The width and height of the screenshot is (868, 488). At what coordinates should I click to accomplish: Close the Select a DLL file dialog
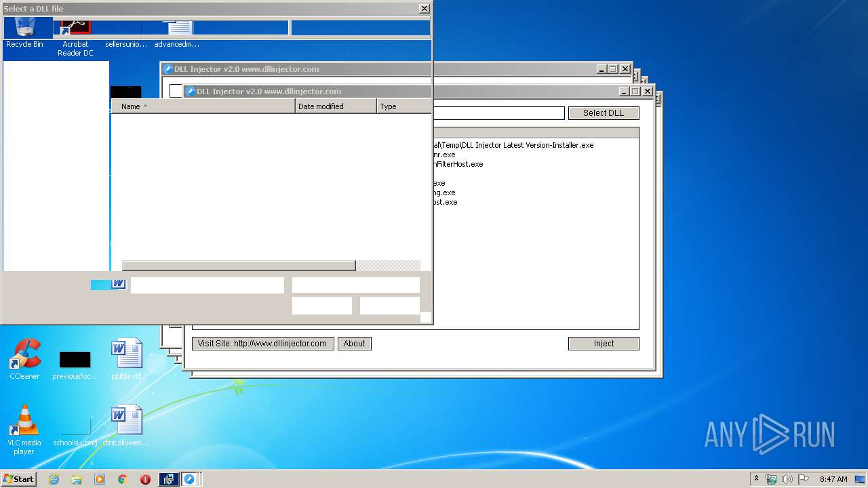click(425, 9)
